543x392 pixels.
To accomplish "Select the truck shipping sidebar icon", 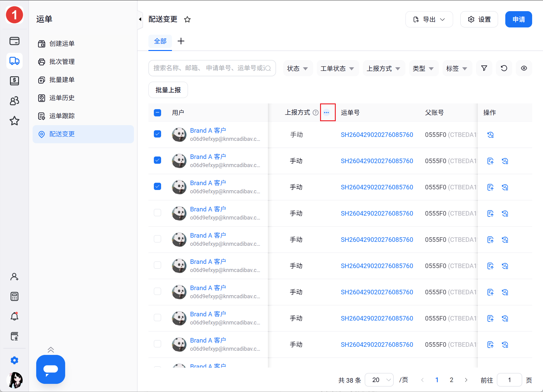I will click(14, 61).
